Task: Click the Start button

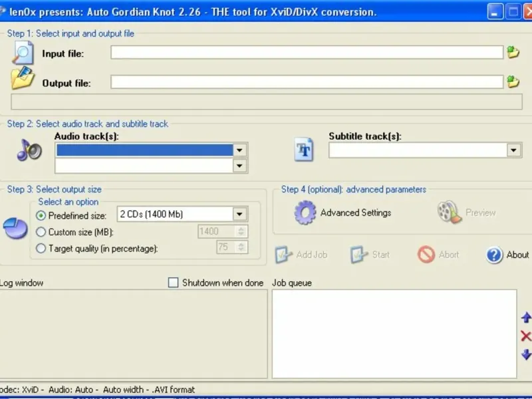Action: tap(370, 255)
